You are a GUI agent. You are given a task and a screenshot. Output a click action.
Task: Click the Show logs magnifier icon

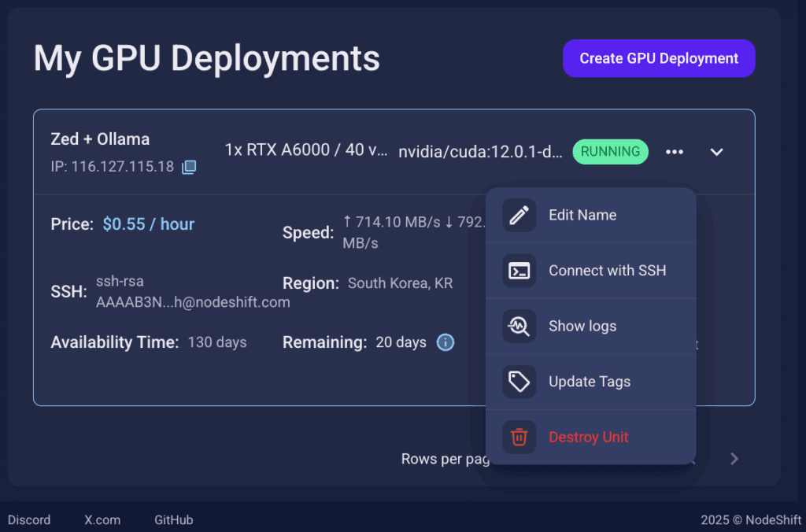click(x=519, y=326)
